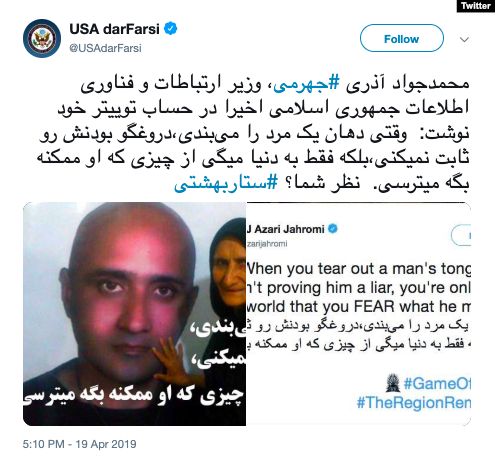This screenshot has width=495, height=457.
Task: Click the zarijahromi handle in embedded tweet
Action: [267, 244]
